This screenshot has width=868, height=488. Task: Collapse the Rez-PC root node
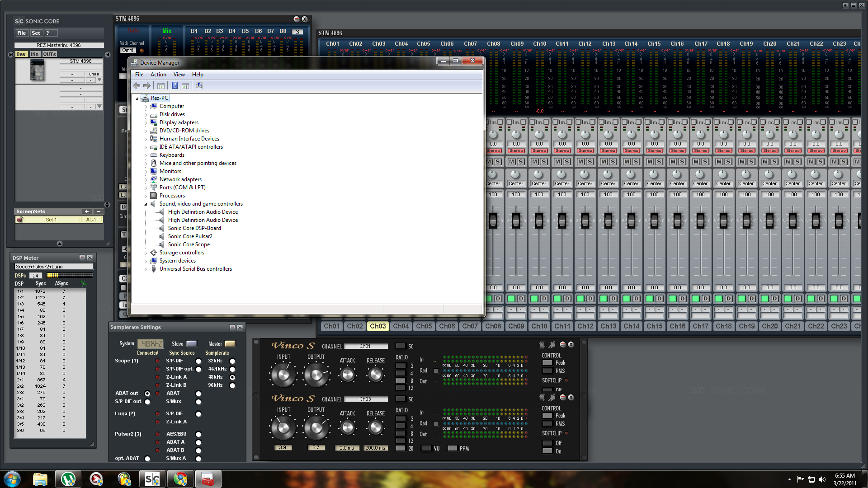(137, 98)
